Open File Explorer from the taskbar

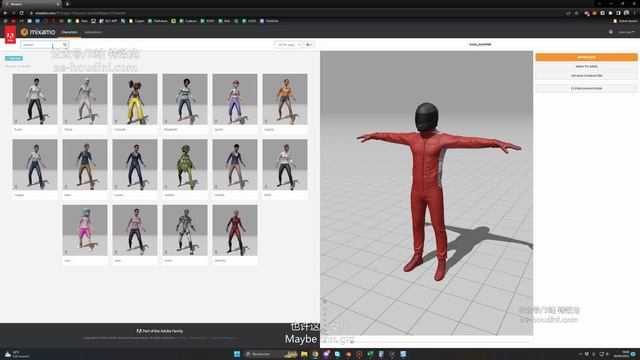tap(304, 354)
